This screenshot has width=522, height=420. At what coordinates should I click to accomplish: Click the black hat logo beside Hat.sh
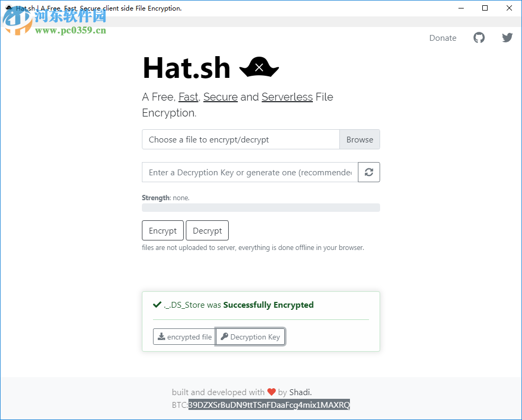click(x=259, y=67)
